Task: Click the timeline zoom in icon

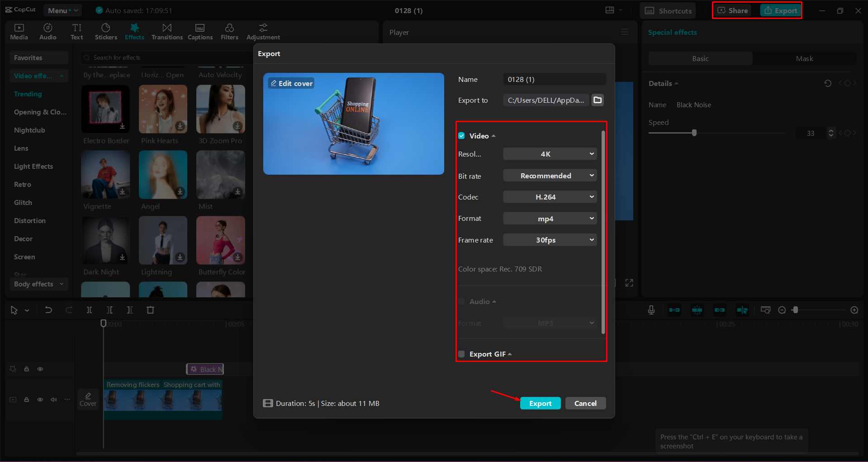Action: pos(854,310)
